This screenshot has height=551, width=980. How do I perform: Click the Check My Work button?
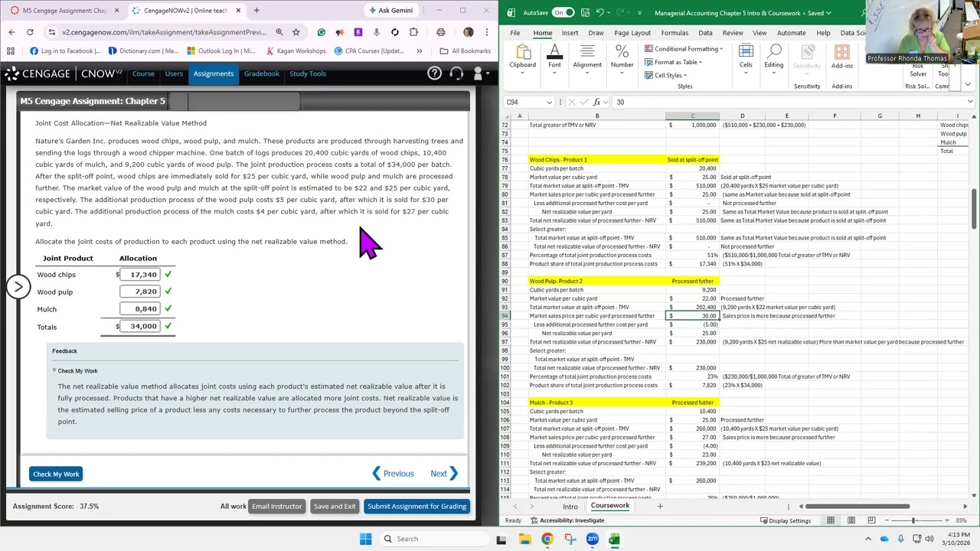coord(56,474)
